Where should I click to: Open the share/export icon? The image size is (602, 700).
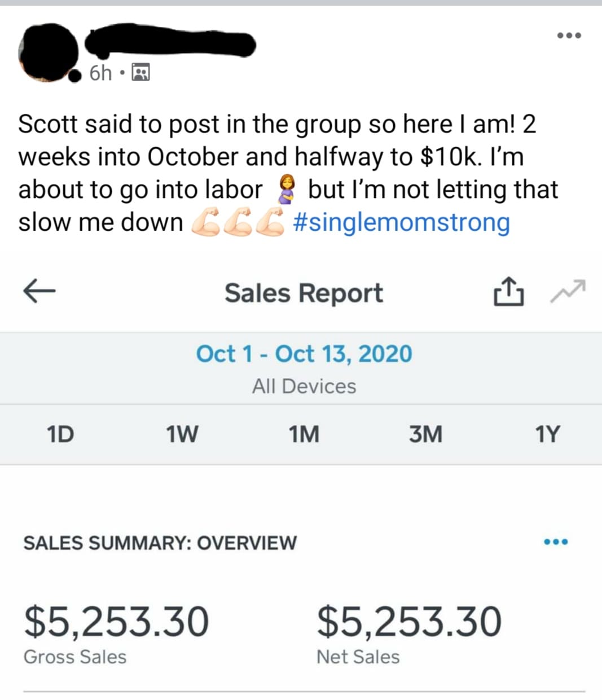(x=508, y=291)
